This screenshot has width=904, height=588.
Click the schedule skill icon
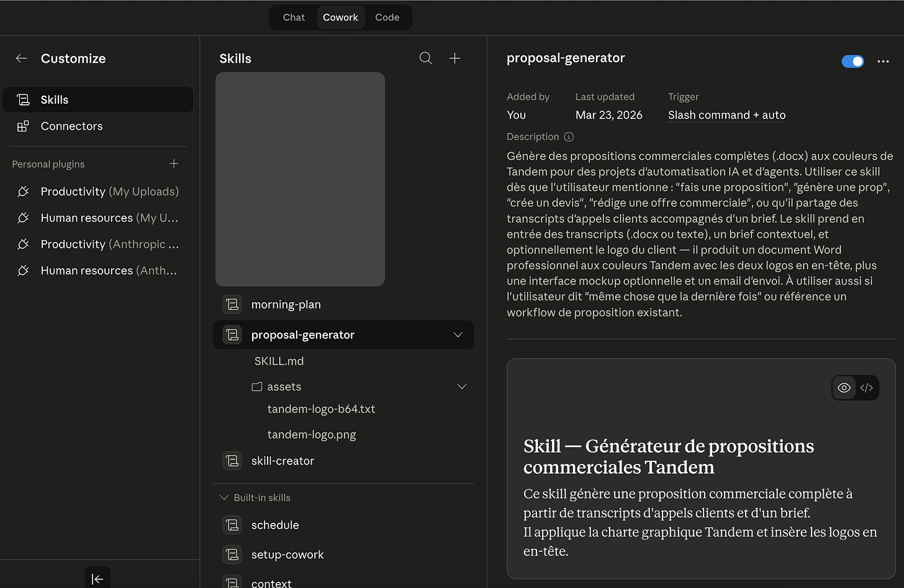click(x=232, y=525)
